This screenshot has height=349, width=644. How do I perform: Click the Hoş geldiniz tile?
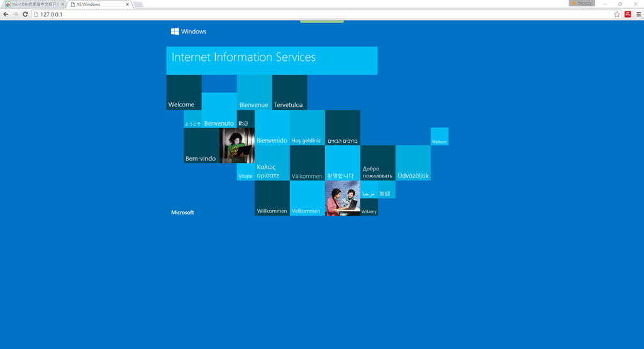307,128
